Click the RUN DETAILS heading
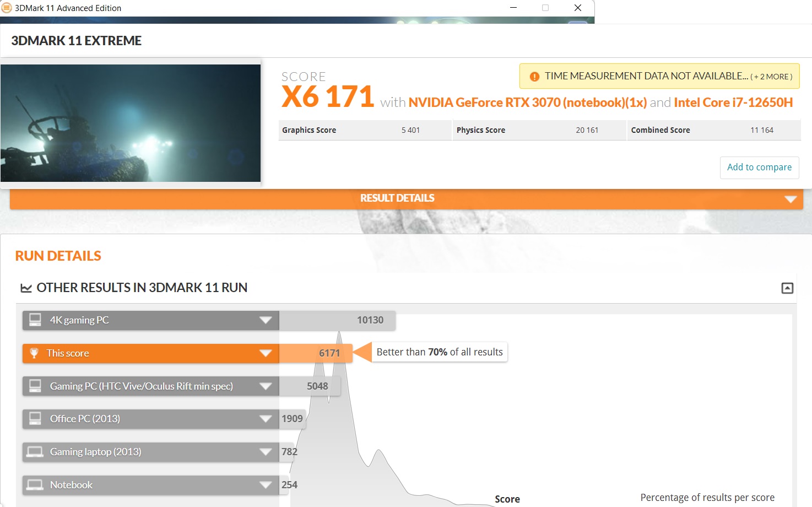Screen dimensions: 812x507 [x=58, y=256]
